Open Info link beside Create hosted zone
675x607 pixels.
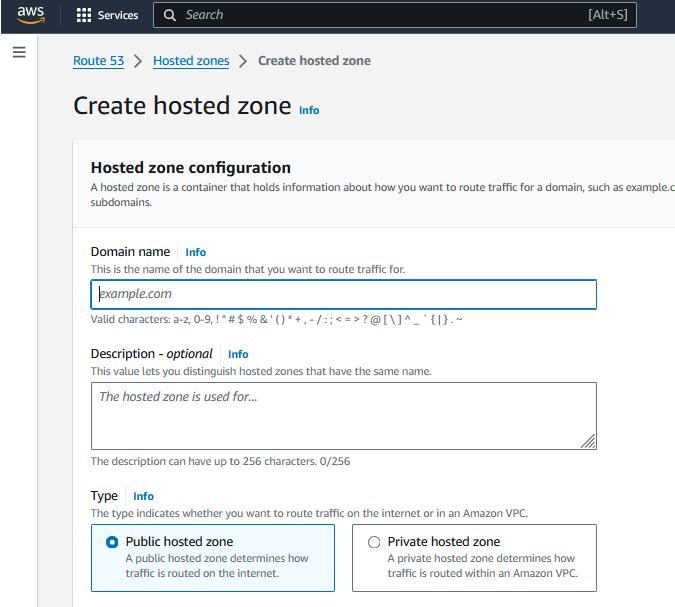309,110
